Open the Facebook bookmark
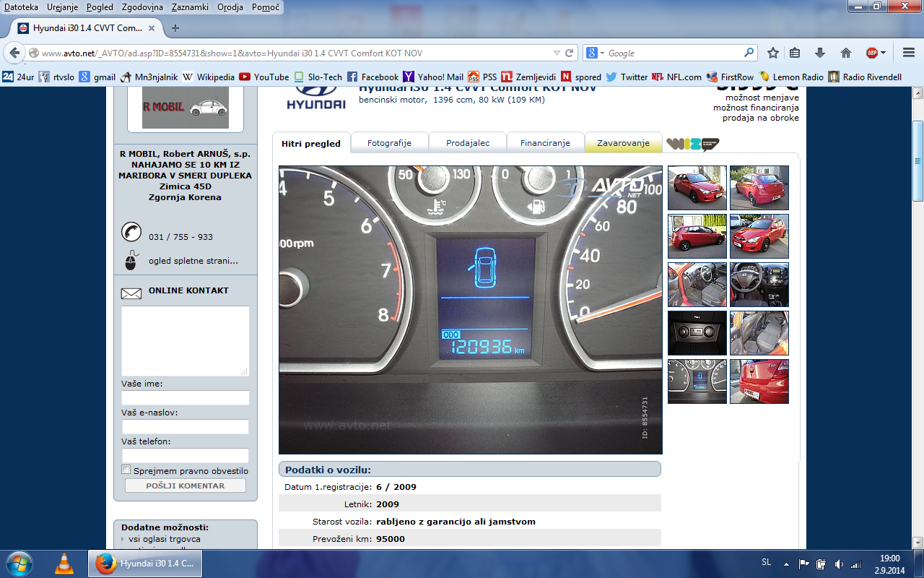924x578 pixels. pos(373,77)
